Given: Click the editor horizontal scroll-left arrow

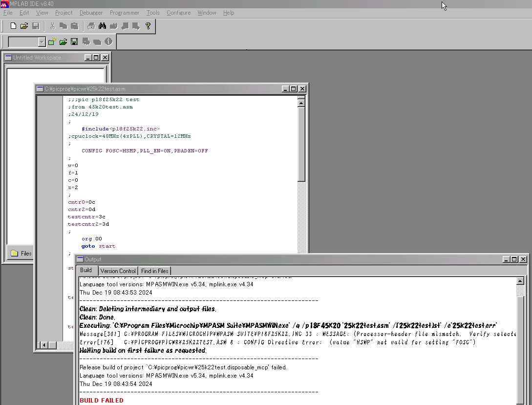Looking at the screenshot, I should (x=43, y=345).
